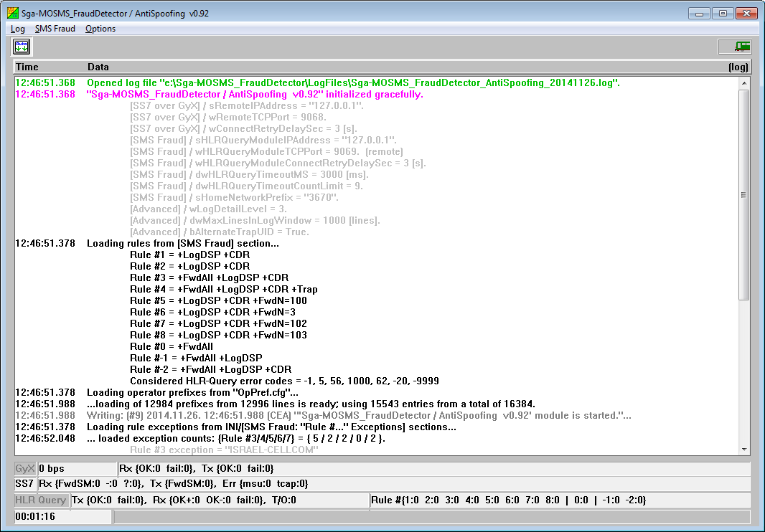Select the dwHLRQueryTimeoutCountLimit = 9 line
Image resolution: width=765 pixels, height=532 pixels.
tap(246, 186)
